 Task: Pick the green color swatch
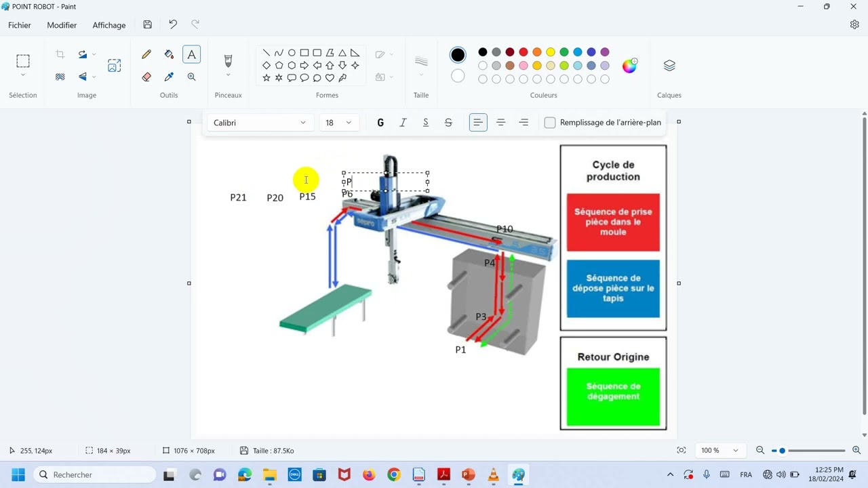[x=564, y=52]
